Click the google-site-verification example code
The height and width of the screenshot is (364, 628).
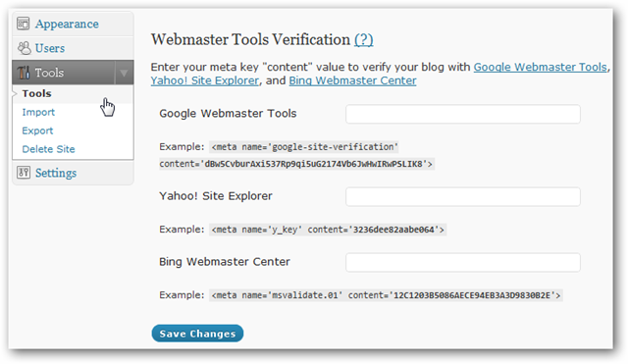(x=304, y=147)
